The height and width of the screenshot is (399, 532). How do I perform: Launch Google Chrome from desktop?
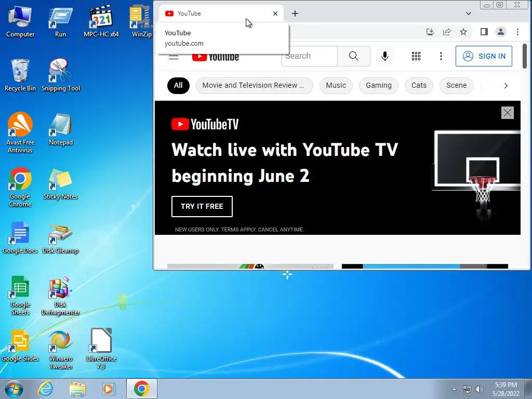point(20,187)
